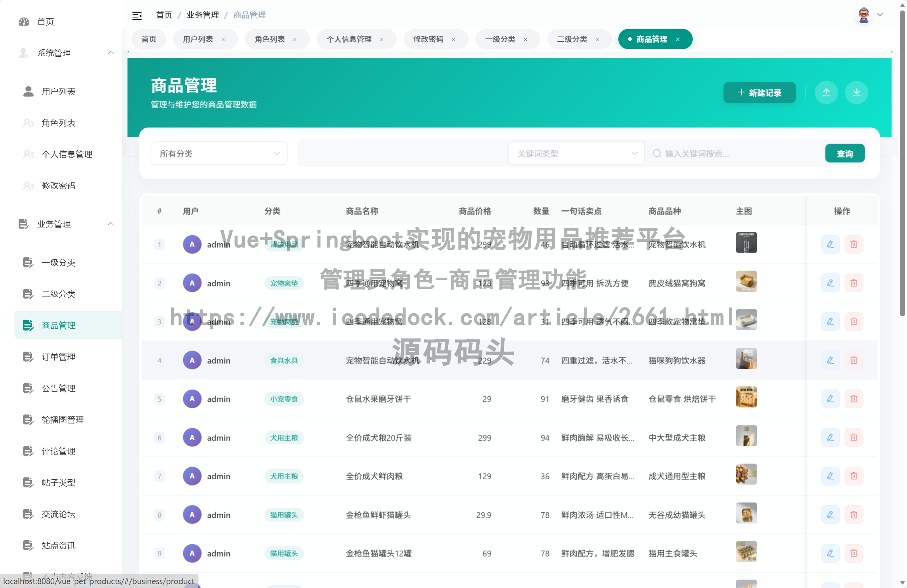View the thumbnail of 宠物智能自动饮水机
The height and width of the screenshot is (588, 907).
[x=746, y=242]
